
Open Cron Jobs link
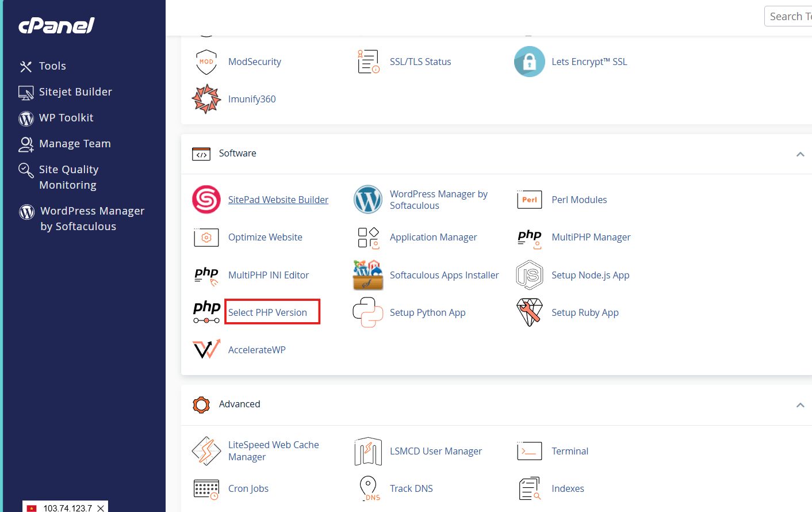tap(248, 488)
